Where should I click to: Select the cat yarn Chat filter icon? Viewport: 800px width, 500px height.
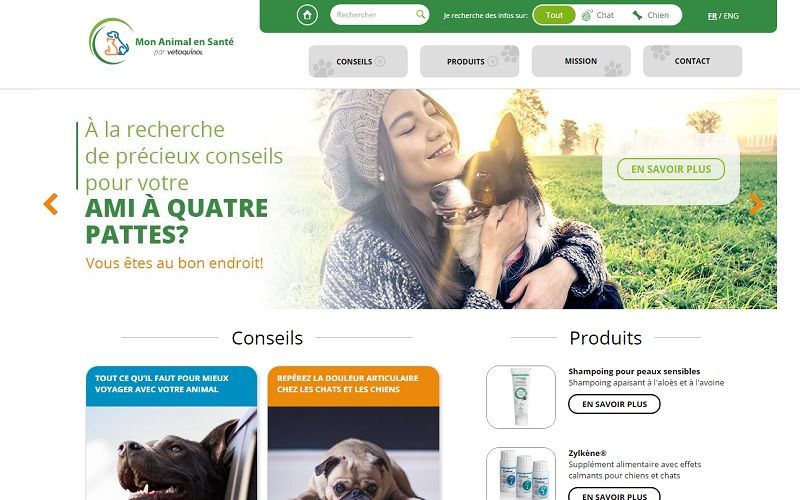[x=587, y=15]
